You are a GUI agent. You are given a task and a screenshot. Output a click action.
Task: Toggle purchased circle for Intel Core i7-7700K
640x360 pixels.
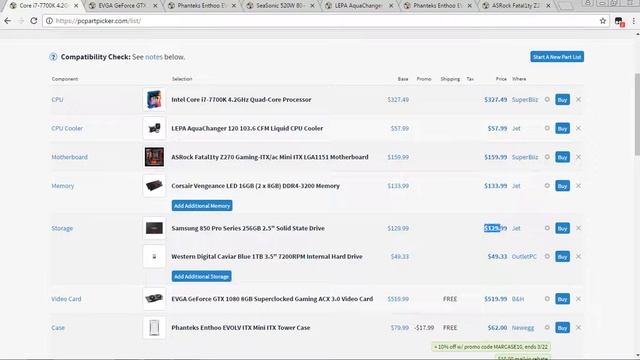tap(547, 100)
